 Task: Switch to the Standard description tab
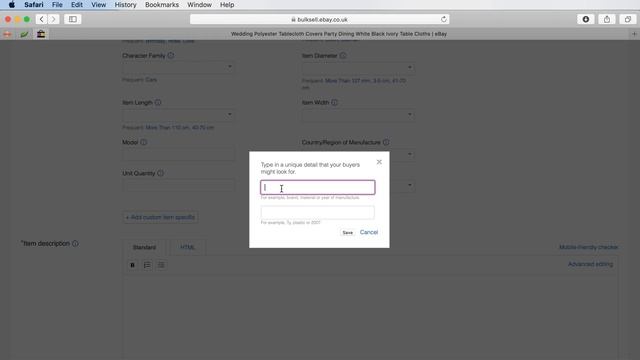pyautogui.click(x=144, y=247)
